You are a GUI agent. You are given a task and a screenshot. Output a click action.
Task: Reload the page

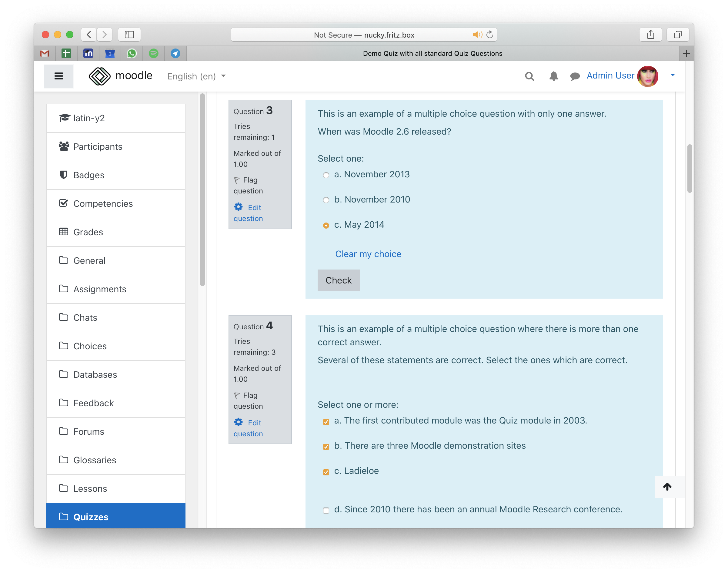tap(490, 35)
